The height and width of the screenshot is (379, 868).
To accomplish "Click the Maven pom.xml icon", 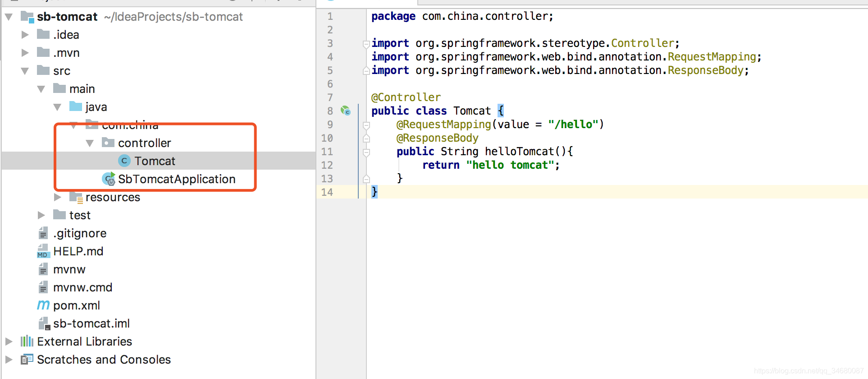I will coord(43,305).
